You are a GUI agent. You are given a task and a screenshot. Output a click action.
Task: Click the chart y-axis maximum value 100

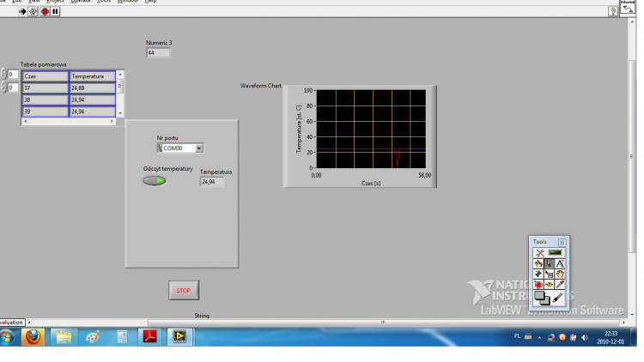[307, 90]
